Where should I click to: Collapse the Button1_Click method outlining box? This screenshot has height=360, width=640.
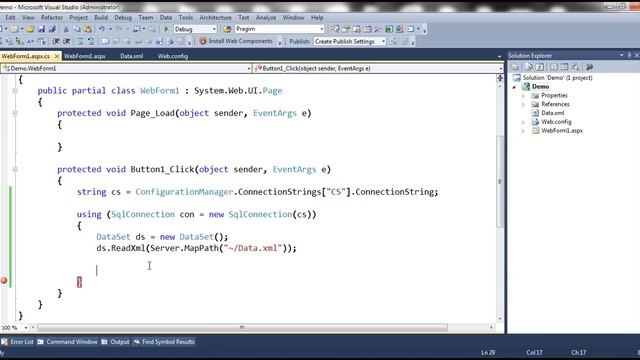[15, 169]
